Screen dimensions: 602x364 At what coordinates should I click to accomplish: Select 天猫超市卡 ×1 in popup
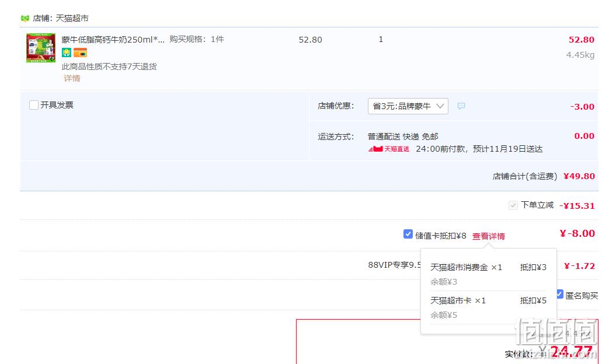(458, 301)
